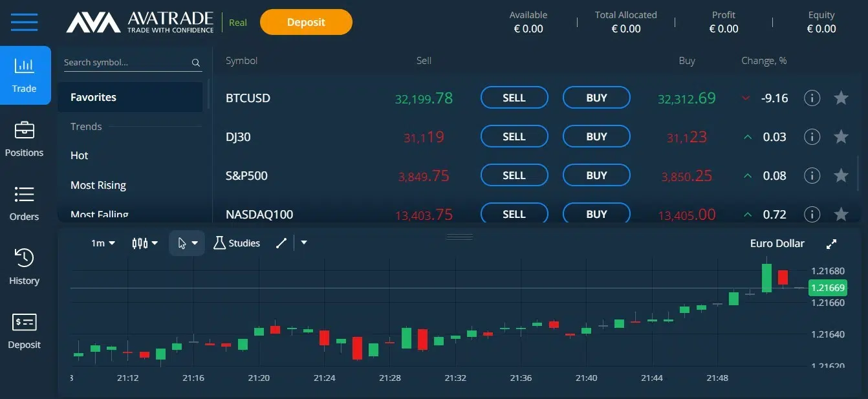Buy BTCUSD

(x=596, y=98)
